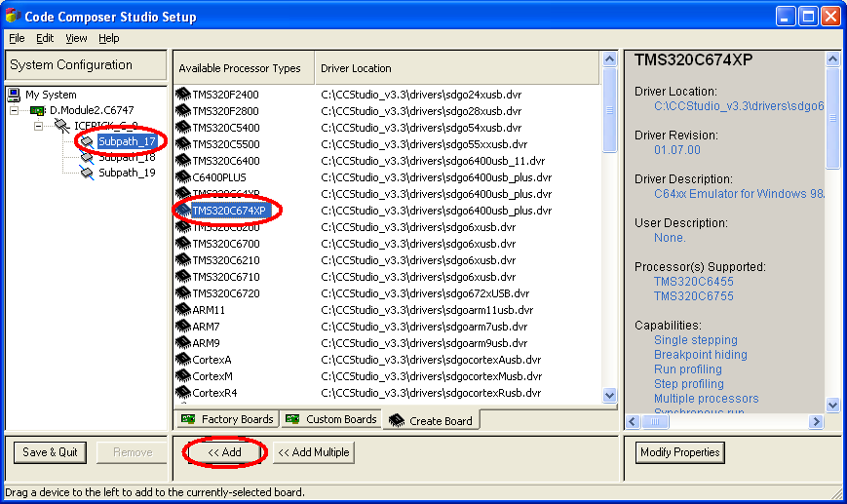Click processor list scroll-up arrow
Image resolution: width=847 pixels, height=504 pixels.
tap(610, 58)
